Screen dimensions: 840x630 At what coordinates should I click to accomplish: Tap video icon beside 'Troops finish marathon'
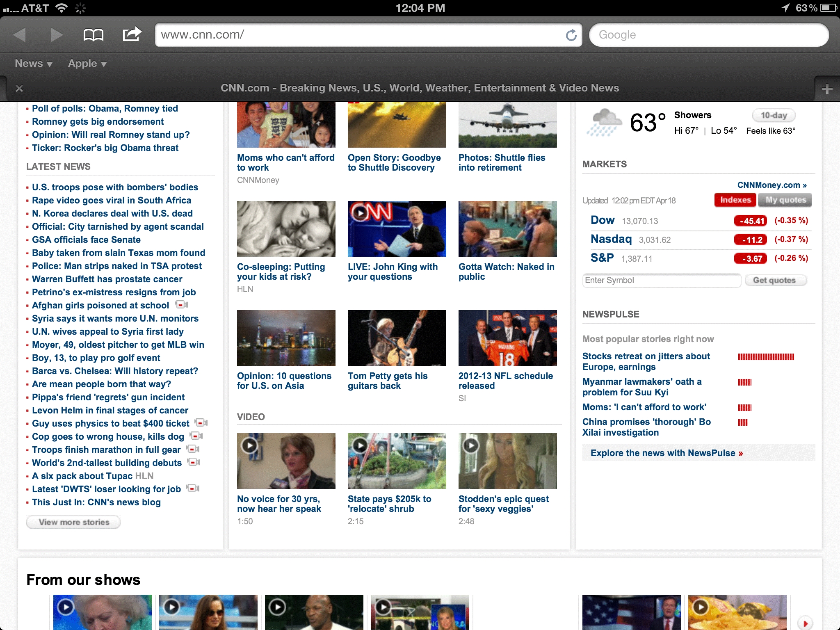tap(193, 449)
